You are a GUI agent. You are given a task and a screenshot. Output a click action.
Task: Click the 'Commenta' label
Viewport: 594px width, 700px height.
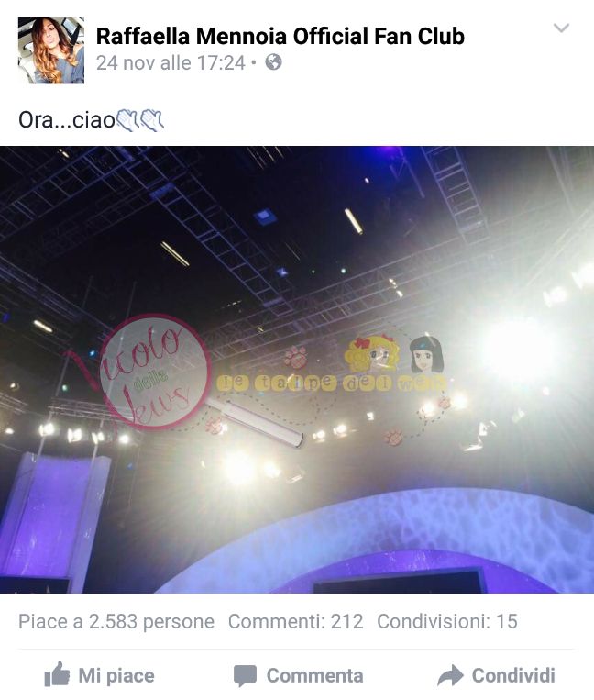(314, 675)
